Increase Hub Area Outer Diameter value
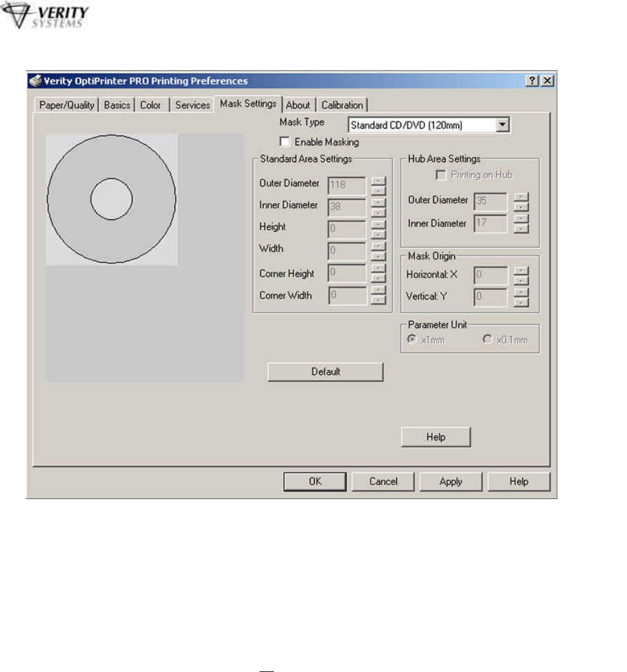This screenshot has height=672, width=627. tap(521, 197)
